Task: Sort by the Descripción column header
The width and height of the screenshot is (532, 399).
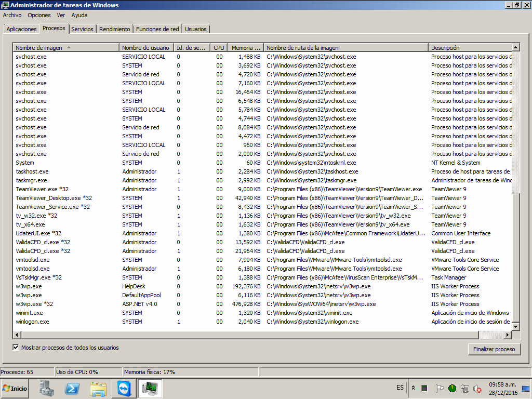Action: (x=470, y=48)
